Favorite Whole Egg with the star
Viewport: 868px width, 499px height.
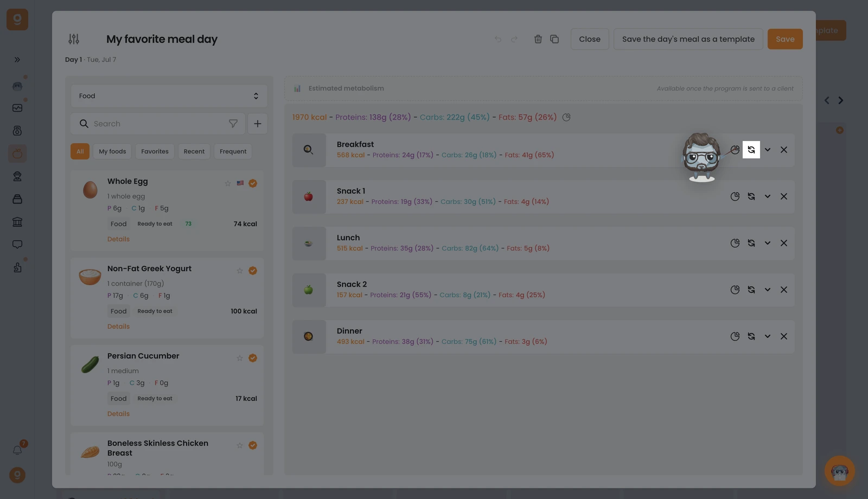pos(228,183)
